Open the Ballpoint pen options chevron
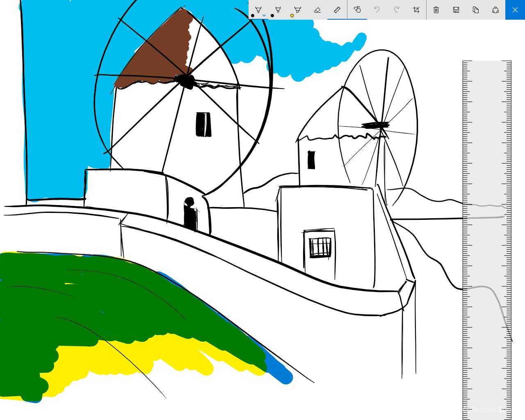525x420 pixels. (264, 16)
